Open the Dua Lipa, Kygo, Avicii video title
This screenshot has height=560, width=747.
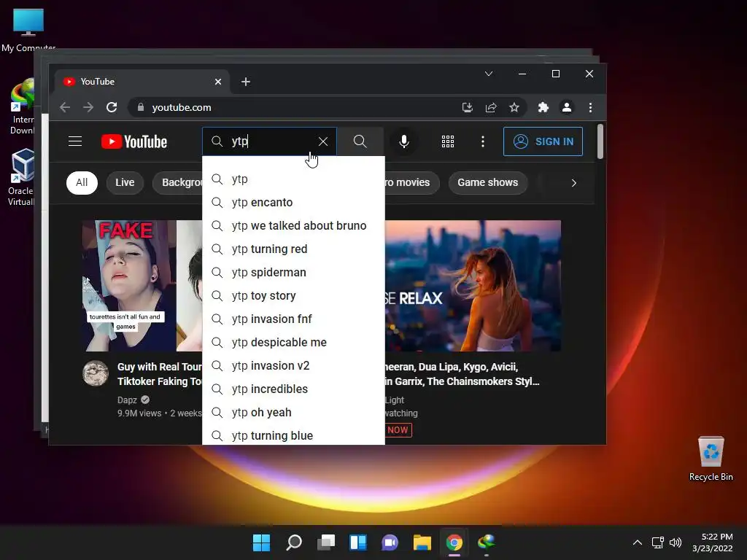point(462,374)
